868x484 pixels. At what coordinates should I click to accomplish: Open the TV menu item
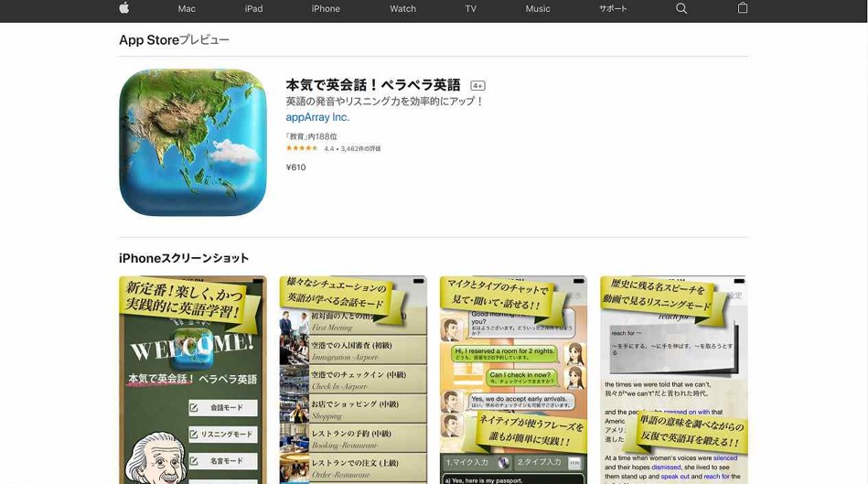470,9
